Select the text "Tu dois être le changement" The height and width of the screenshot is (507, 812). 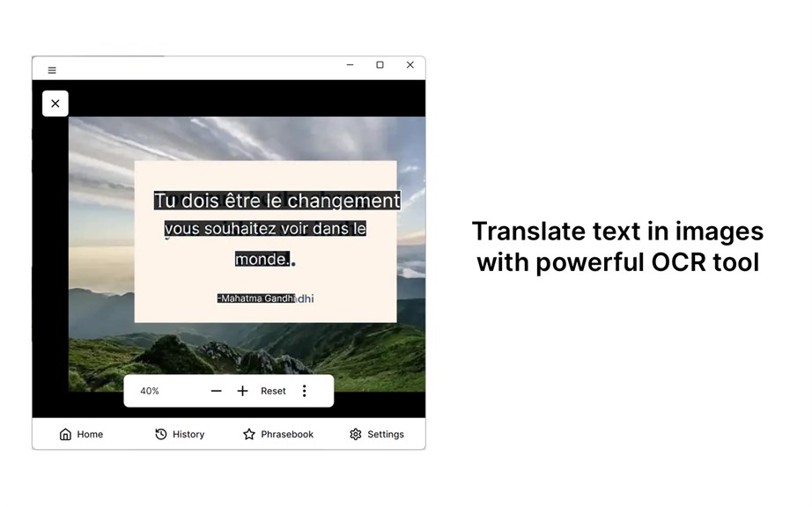[277, 201]
